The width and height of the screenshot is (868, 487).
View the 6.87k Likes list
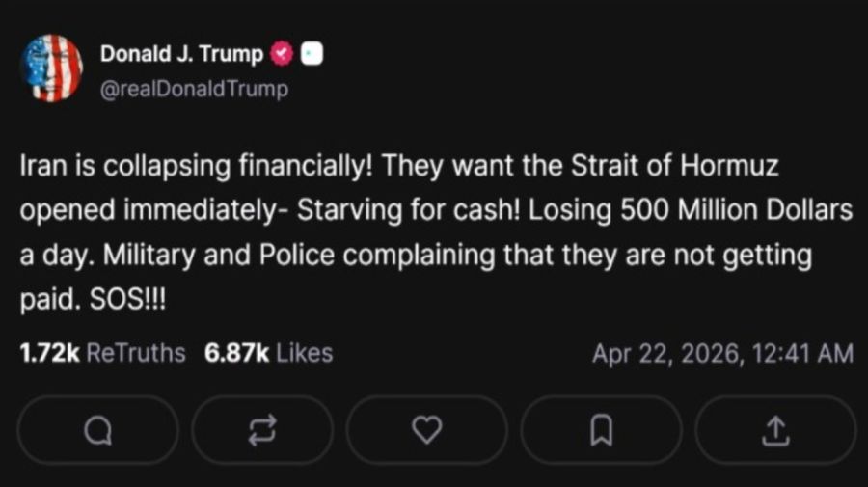[x=268, y=353]
